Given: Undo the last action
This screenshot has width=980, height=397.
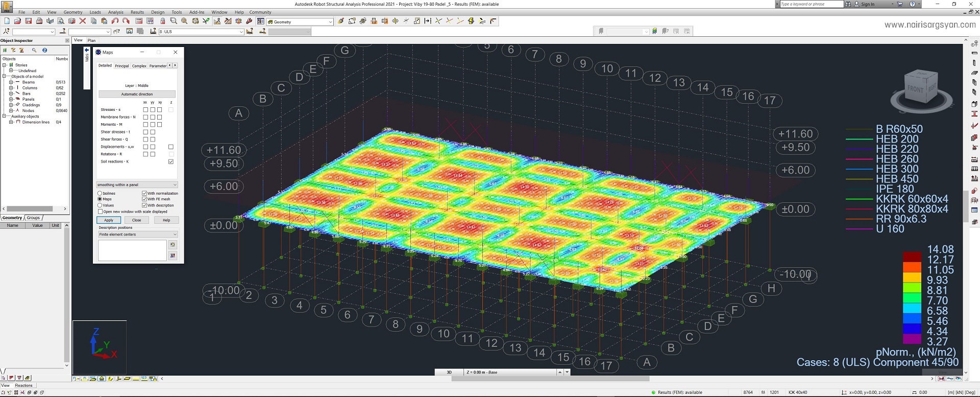Looking at the screenshot, I should coord(115,21).
